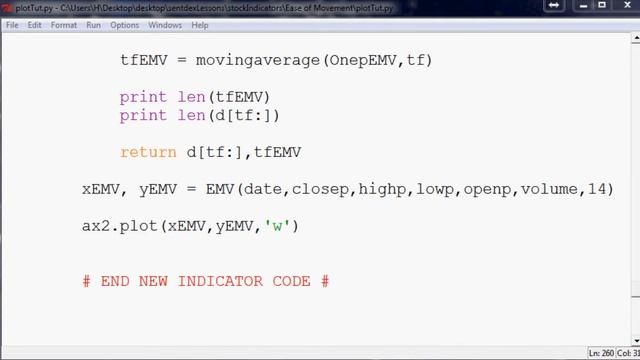Click the '# END NEW INDICATOR CODE #' comment
This screenshot has width=640, height=360.
(206, 281)
